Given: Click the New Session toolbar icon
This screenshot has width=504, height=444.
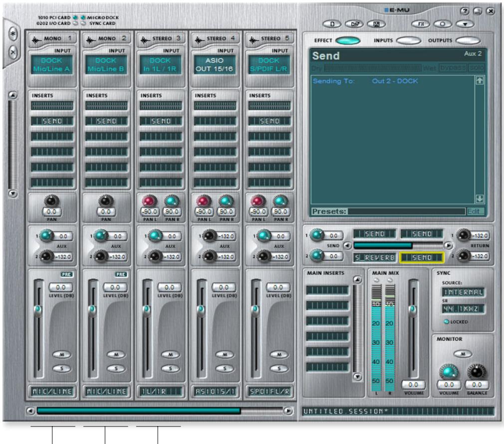Looking at the screenshot, I should click(332, 24).
